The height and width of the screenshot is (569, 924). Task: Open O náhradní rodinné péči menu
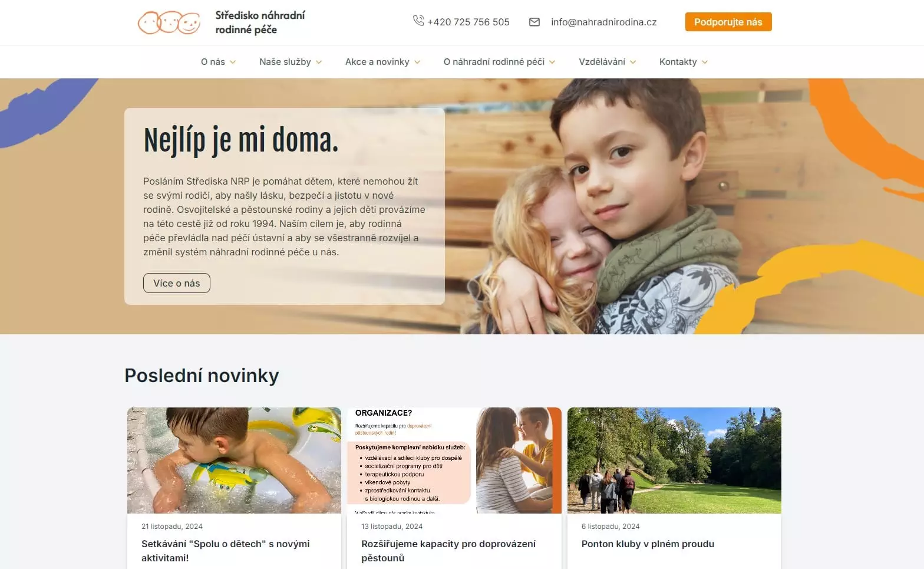point(494,62)
